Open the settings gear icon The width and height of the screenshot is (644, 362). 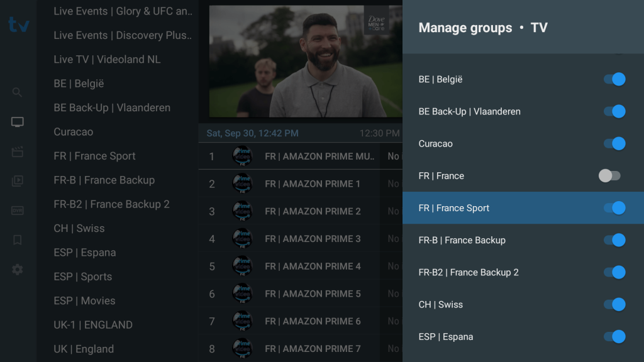tap(18, 270)
